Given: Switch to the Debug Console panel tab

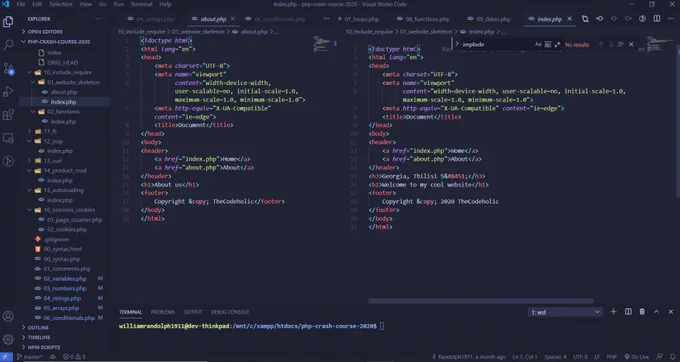Looking at the screenshot, I should [x=230, y=312].
